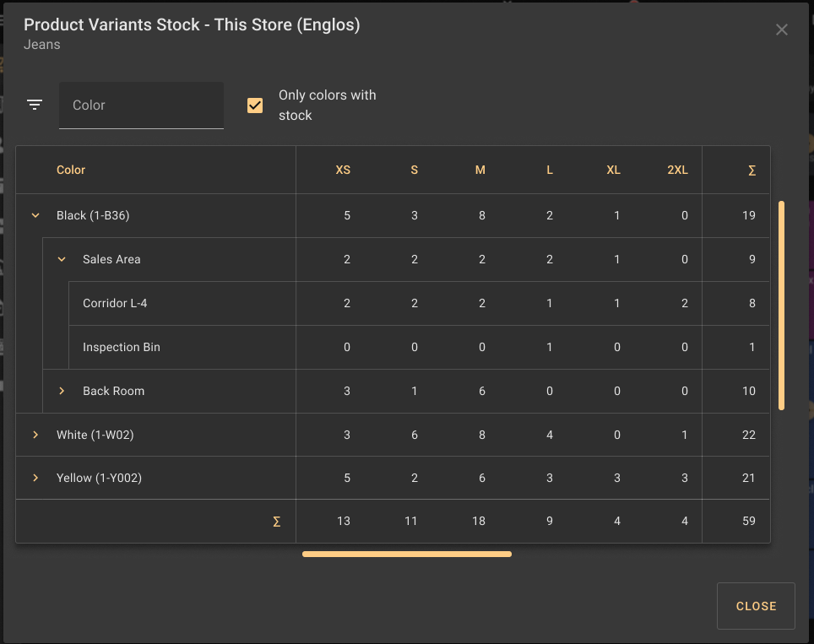Click the horizontal scrollbar thumb
Screen dimensions: 814x644
pos(406,555)
